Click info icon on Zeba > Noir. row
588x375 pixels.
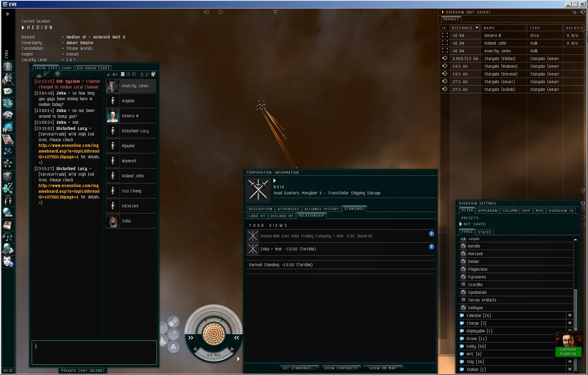tap(431, 247)
